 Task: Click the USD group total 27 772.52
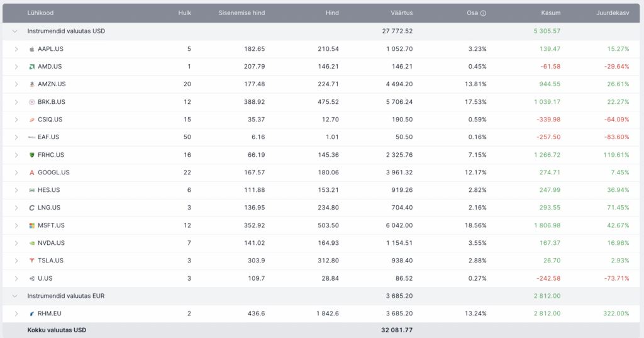point(397,31)
